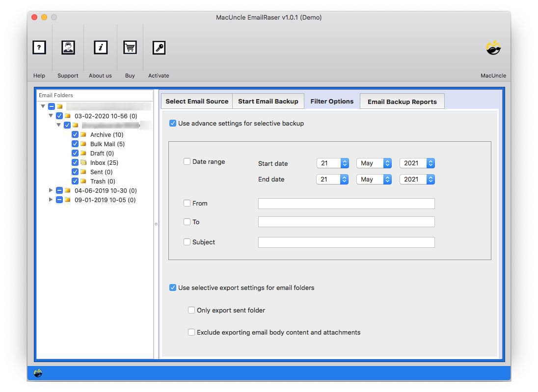Click the Subject text input field
The image size is (538, 392).
pos(347,242)
